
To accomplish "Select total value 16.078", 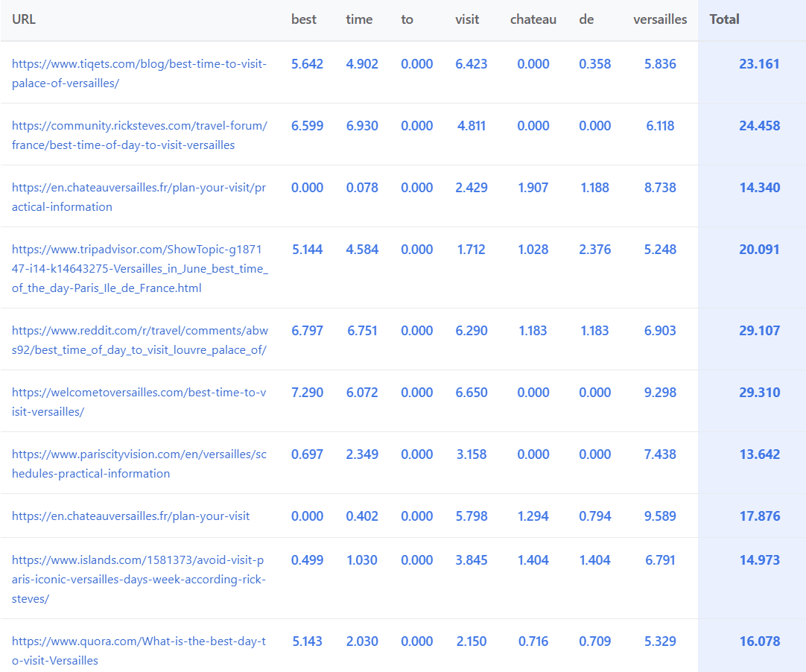I will tap(760, 641).
